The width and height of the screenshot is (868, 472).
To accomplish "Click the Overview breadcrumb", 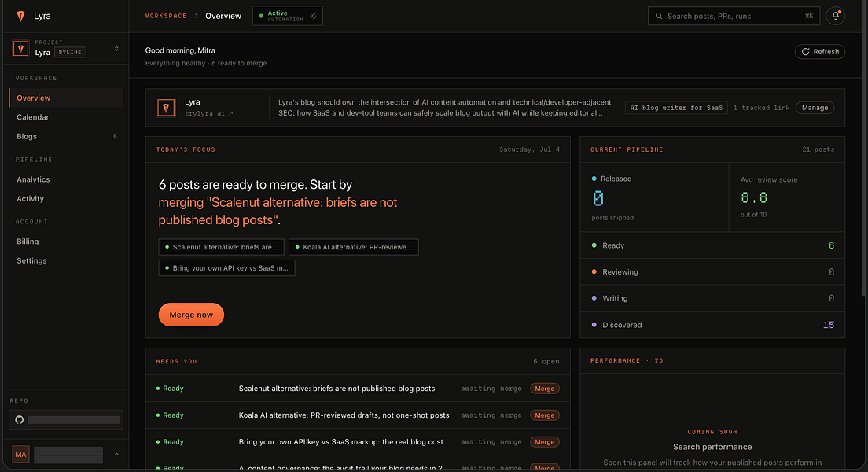I will click(x=223, y=16).
